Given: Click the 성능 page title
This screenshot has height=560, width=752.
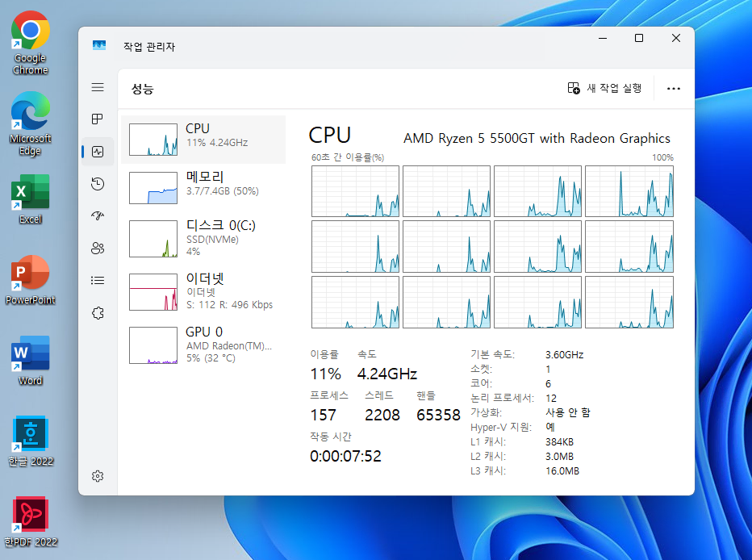Looking at the screenshot, I should point(143,89).
